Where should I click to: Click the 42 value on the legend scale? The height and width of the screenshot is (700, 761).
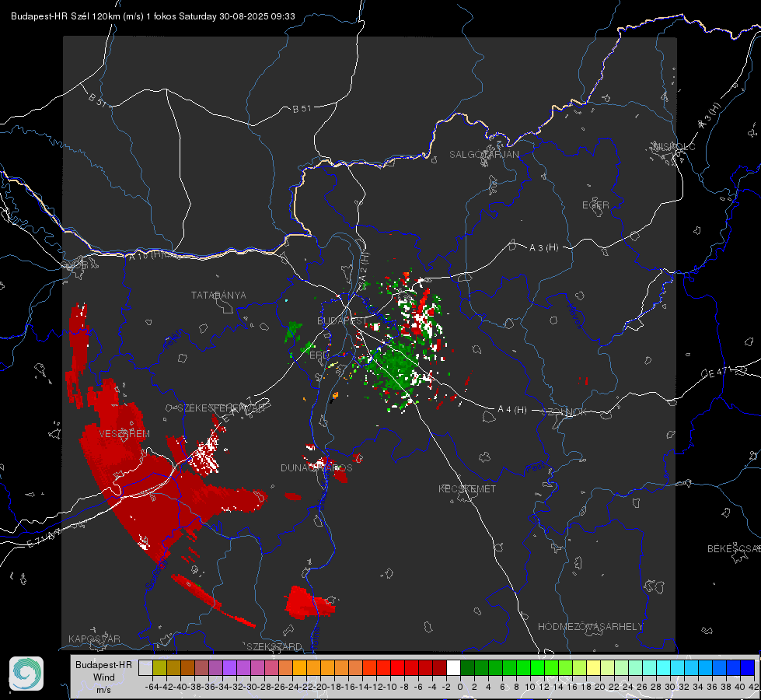pos(754,687)
